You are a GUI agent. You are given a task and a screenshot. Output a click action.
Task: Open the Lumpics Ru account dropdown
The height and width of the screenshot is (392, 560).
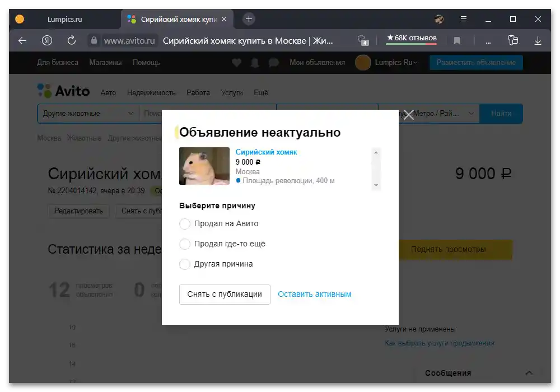coord(396,63)
